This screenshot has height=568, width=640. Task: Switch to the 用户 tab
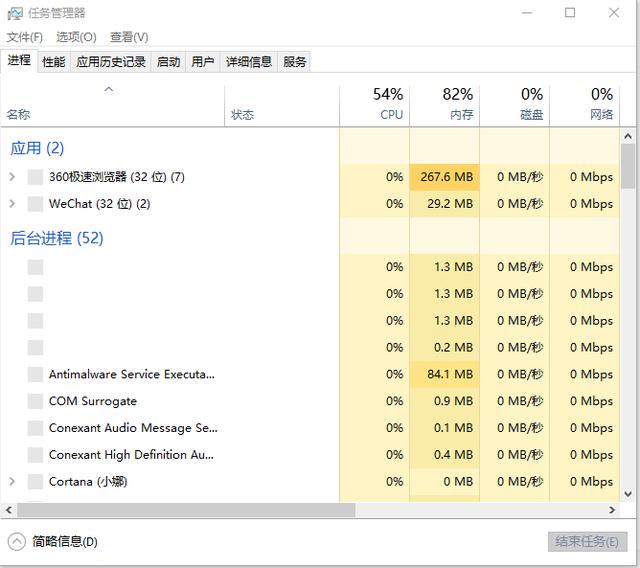click(203, 62)
